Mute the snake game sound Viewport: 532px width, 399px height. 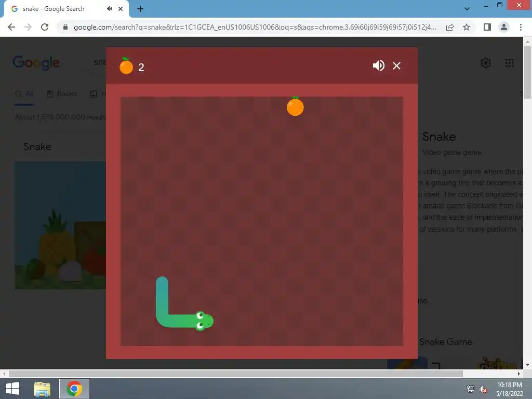point(378,65)
